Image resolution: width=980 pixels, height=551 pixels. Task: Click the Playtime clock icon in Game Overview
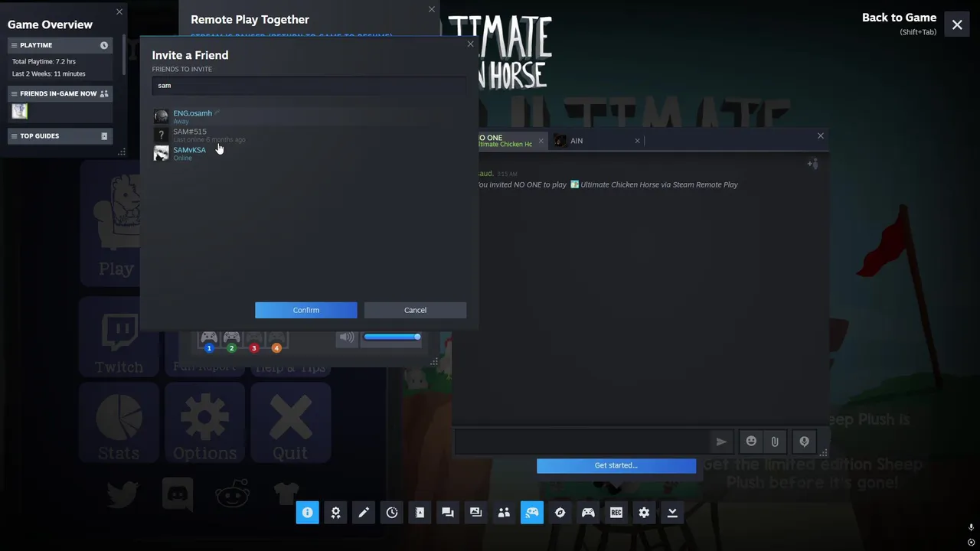(x=104, y=45)
